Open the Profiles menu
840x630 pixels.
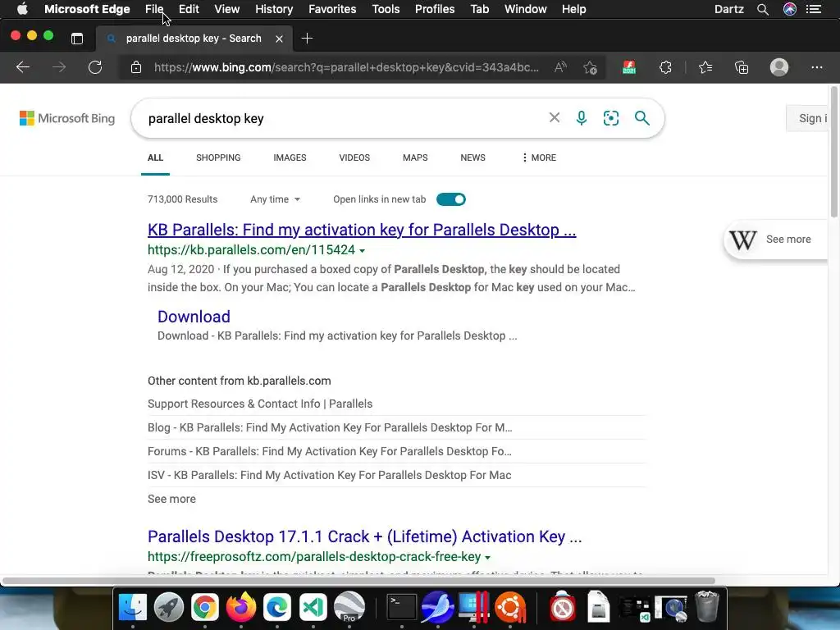tap(435, 9)
